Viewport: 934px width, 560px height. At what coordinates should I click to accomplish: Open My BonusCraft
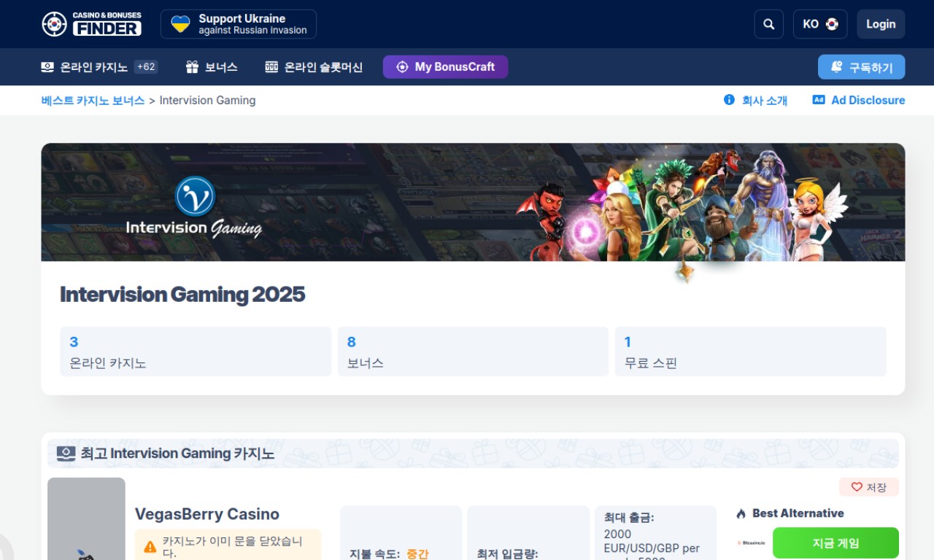tap(445, 67)
